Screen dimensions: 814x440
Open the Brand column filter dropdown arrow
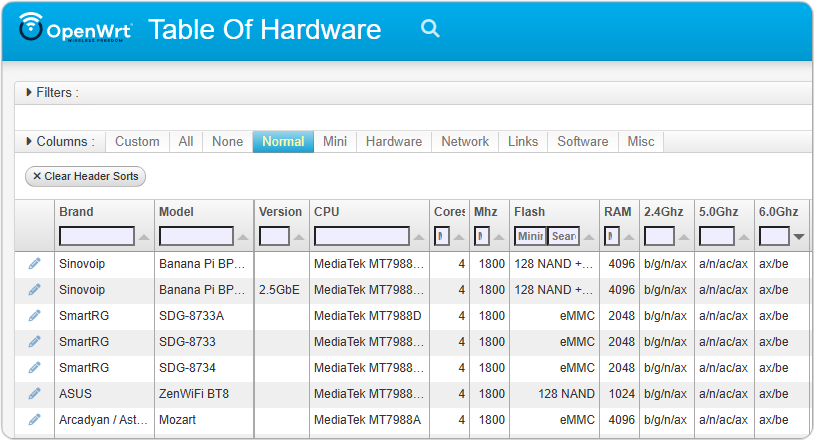click(x=144, y=237)
